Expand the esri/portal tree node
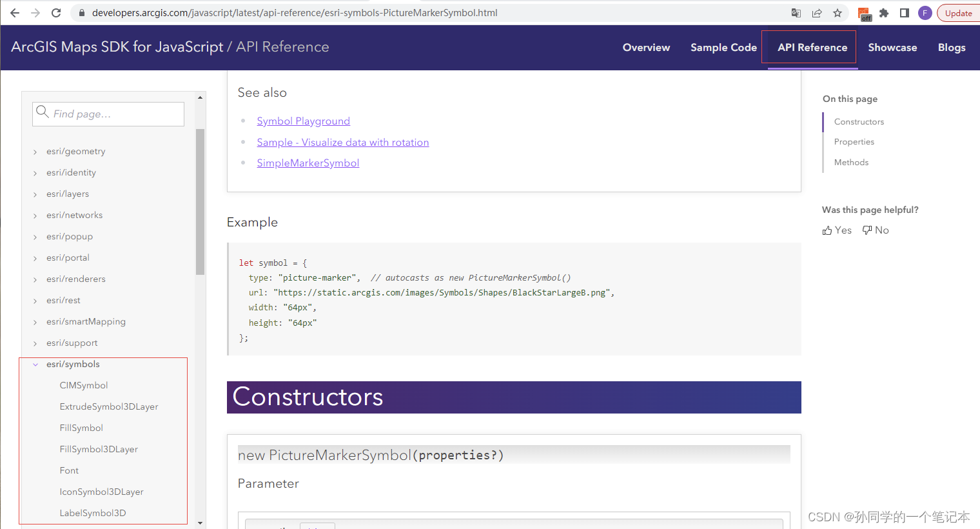 pyautogui.click(x=35, y=259)
